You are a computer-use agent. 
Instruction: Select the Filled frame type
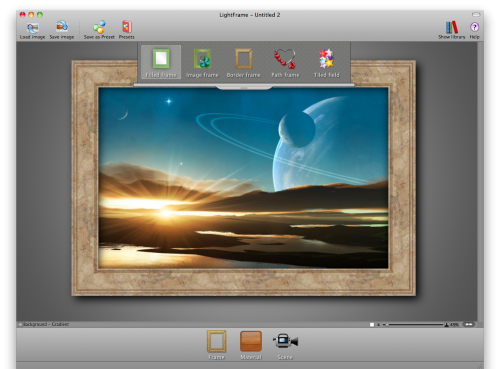(161, 62)
